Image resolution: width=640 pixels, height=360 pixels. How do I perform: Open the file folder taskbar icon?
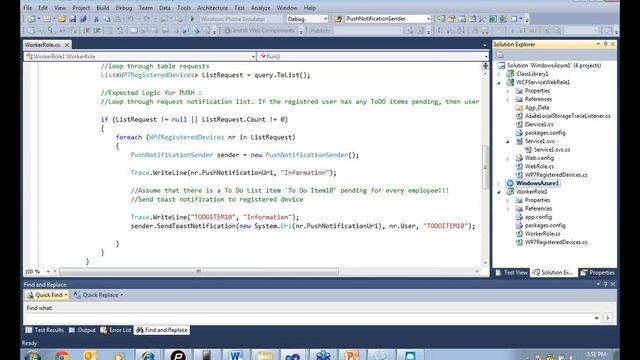(264, 356)
